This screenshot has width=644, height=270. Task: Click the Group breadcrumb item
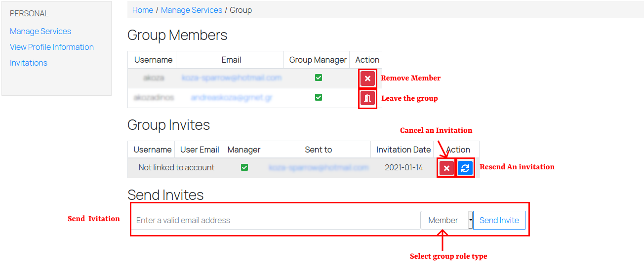(x=241, y=10)
